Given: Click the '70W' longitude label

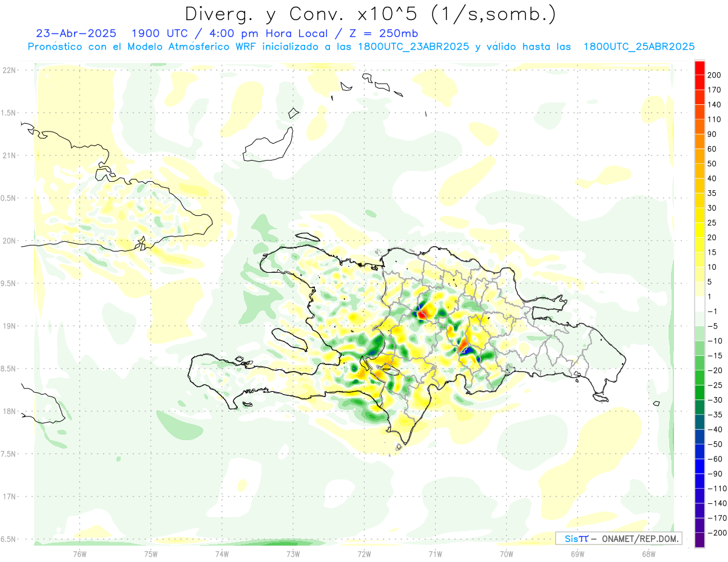Looking at the screenshot, I should point(507,554).
